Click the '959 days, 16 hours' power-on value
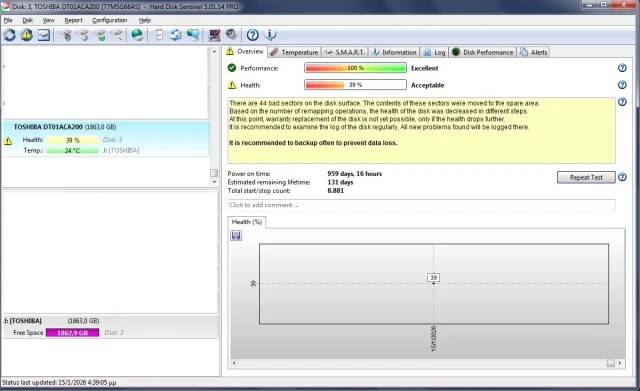Image resolution: width=640 pixels, height=391 pixels. [x=355, y=173]
